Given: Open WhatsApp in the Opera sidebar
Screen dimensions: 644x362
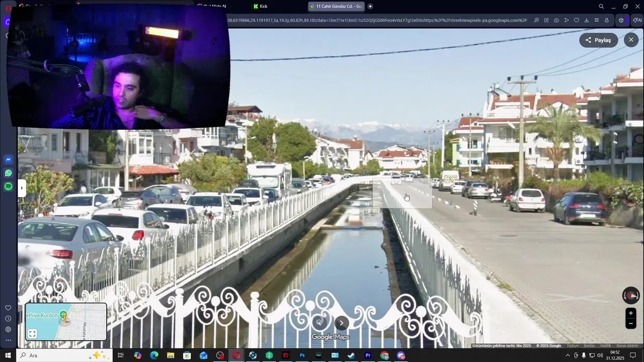Looking at the screenshot, I should point(8,173).
